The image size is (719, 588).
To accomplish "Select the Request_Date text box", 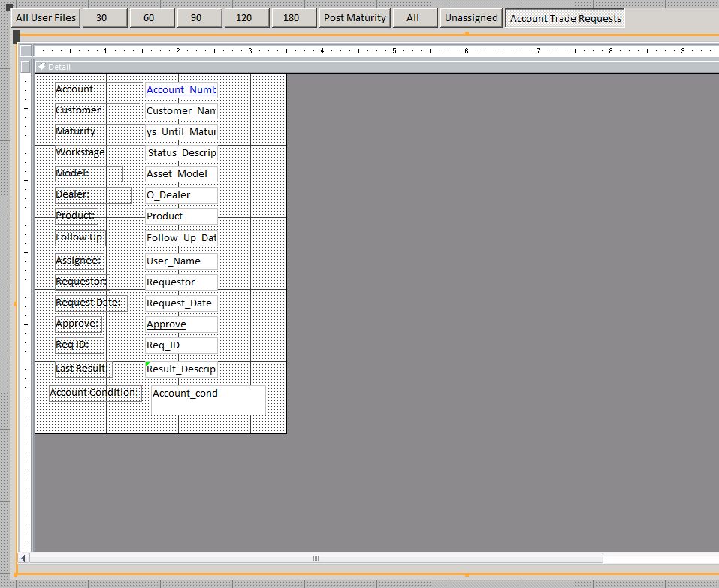I will pyautogui.click(x=181, y=303).
